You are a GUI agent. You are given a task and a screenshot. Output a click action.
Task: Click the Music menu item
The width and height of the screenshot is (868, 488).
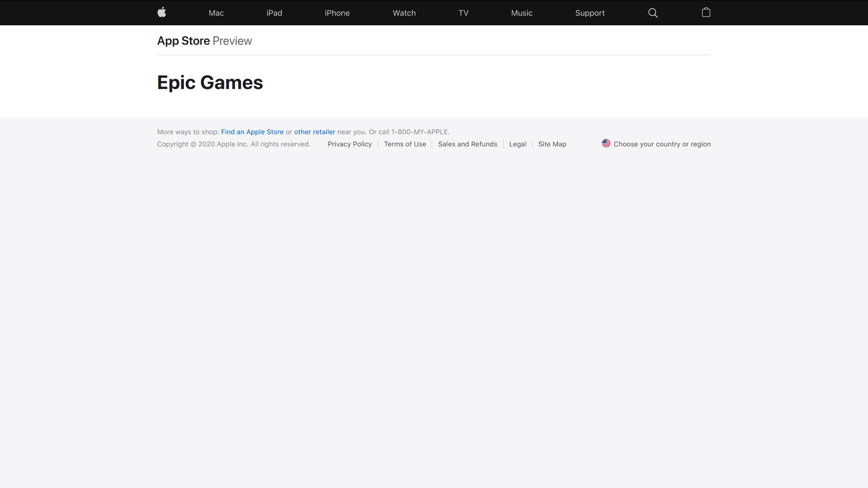[522, 13]
